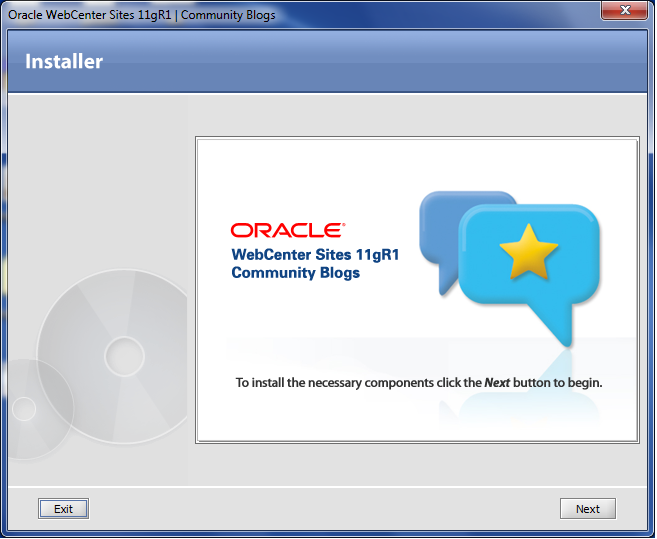Click the instruction text 'To install the necessary components'
This screenshot has height=539, width=657.
335,383
